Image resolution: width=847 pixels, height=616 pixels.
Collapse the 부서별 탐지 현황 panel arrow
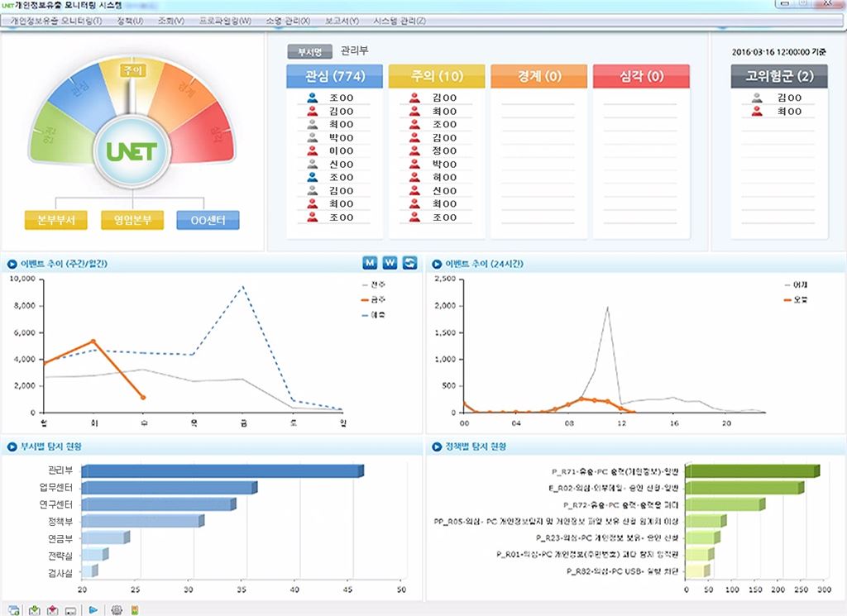pyautogui.click(x=12, y=447)
